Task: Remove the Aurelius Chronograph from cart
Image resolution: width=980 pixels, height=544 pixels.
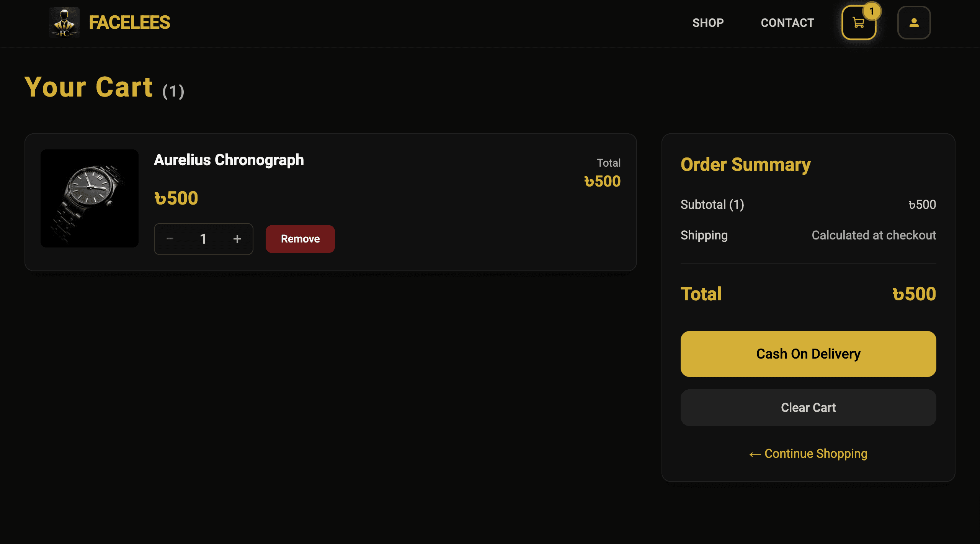Action: point(300,239)
